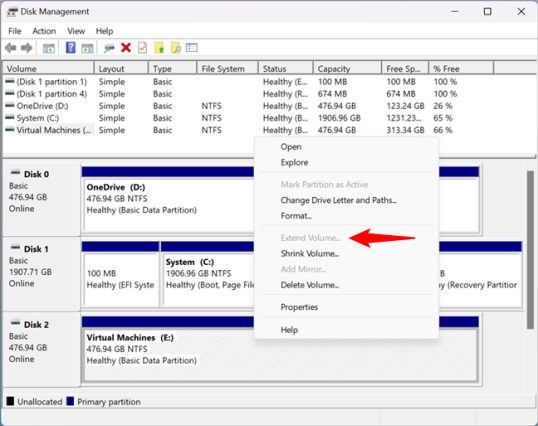
Task: Click the list view settings toolbar icon
Action: tap(191, 47)
